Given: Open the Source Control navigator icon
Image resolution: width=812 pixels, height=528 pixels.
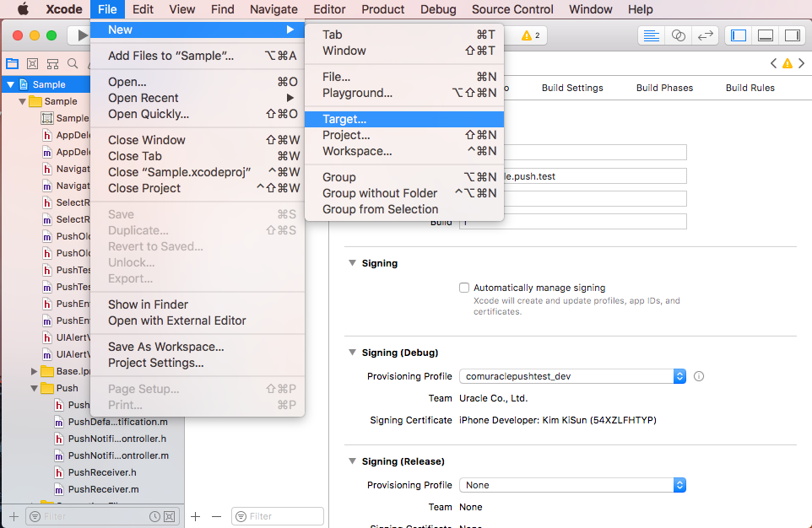Looking at the screenshot, I should coord(33,63).
